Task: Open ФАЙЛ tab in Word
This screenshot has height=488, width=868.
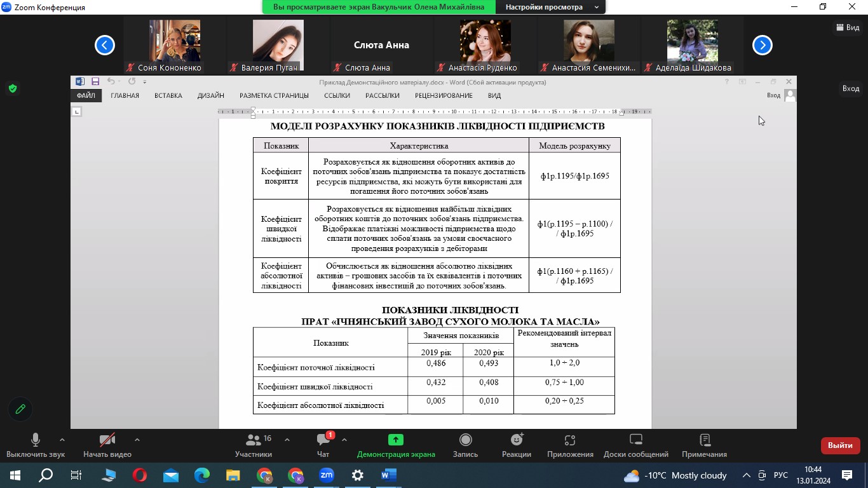Action: 86,95
